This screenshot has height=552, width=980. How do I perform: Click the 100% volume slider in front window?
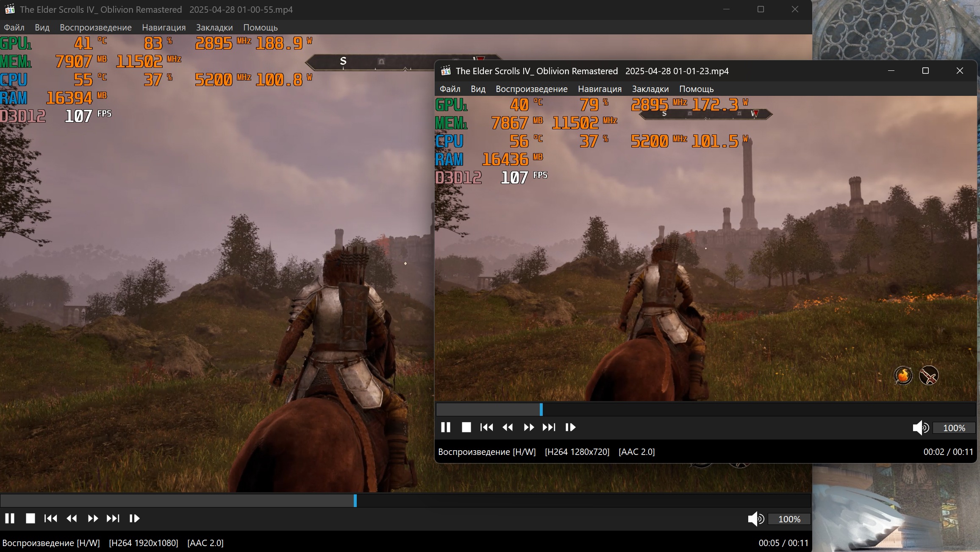click(x=954, y=428)
